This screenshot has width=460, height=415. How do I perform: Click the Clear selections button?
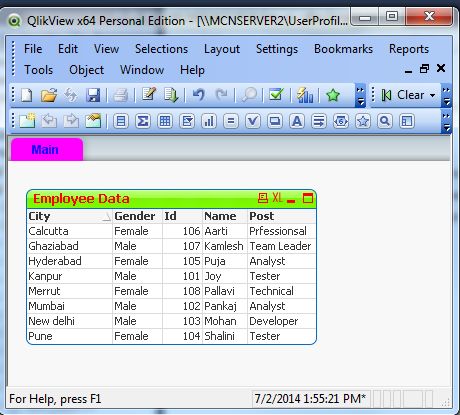(403, 95)
